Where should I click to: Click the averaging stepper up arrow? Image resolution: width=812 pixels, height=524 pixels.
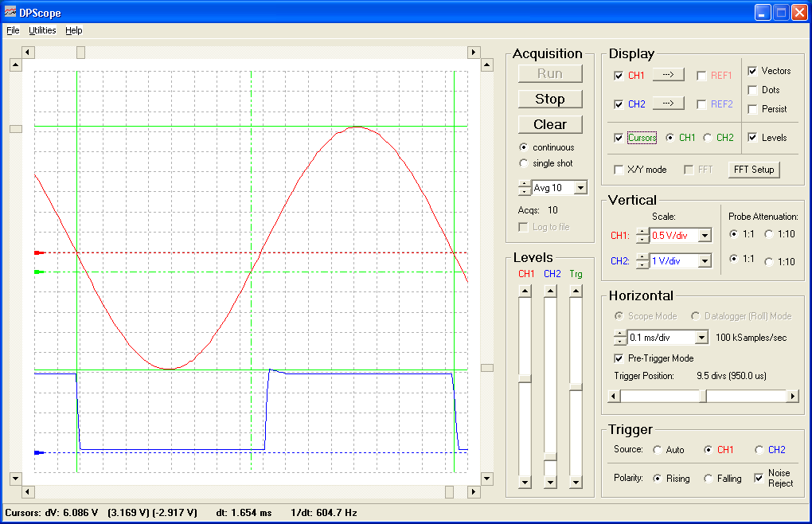pyautogui.click(x=523, y=184)
